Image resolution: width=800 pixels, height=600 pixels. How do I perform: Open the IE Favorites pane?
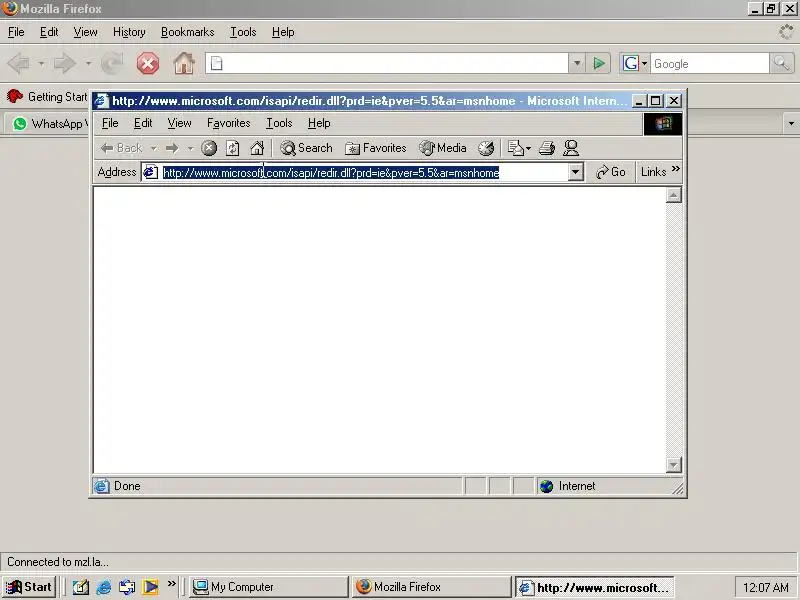pos(376,148)
